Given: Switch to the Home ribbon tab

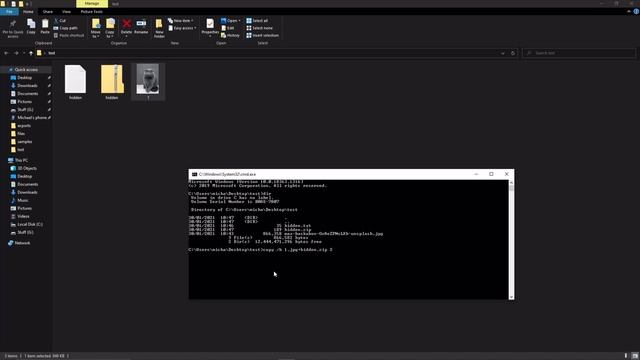Looking at the screenshot, I should (x=28, y=12).
